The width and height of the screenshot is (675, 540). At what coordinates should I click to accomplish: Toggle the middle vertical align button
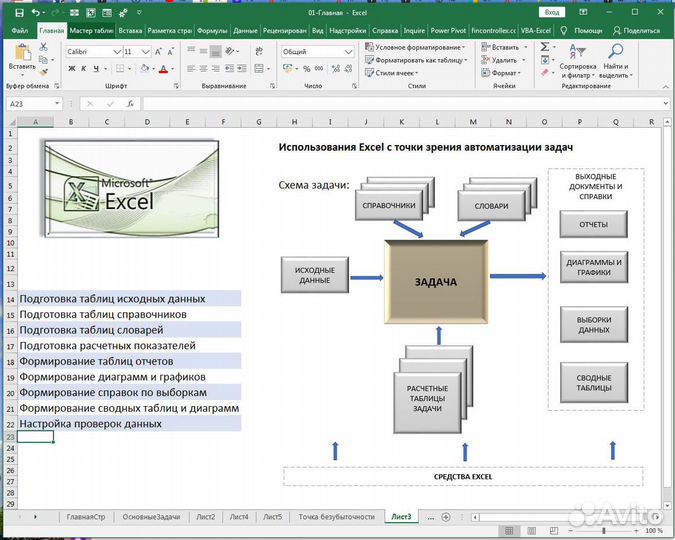pyautogui.click(x=204, y=51)
